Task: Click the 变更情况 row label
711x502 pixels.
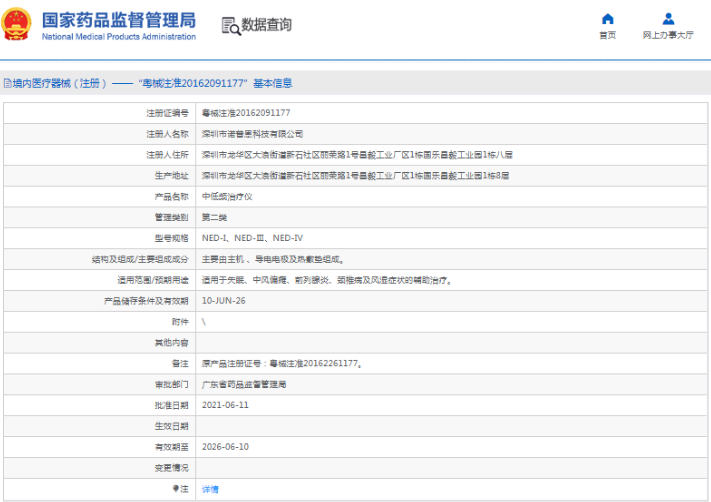Action: (171, 468)
